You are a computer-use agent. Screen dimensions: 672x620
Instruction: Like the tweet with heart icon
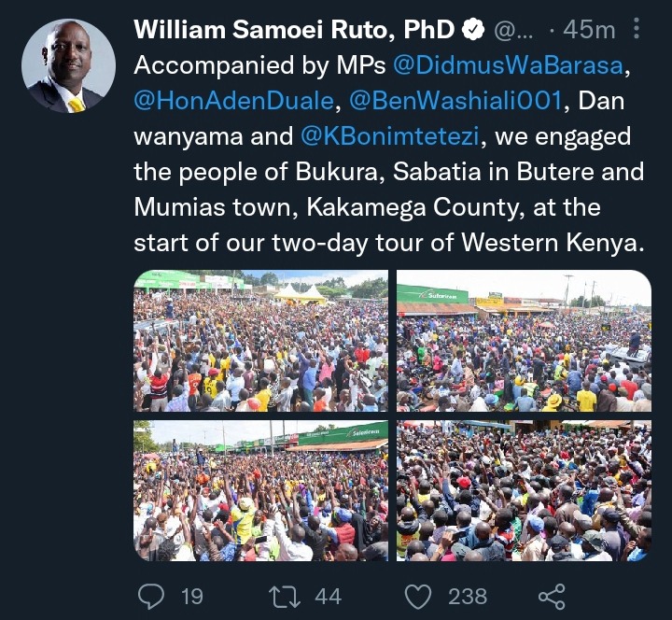tap(418, 597)
